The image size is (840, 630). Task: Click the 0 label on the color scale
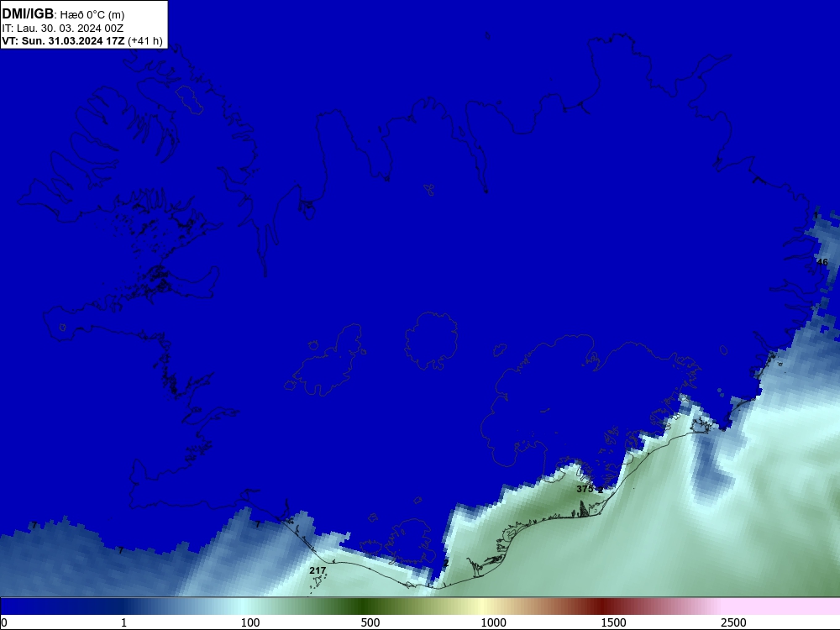pos(4,622)
